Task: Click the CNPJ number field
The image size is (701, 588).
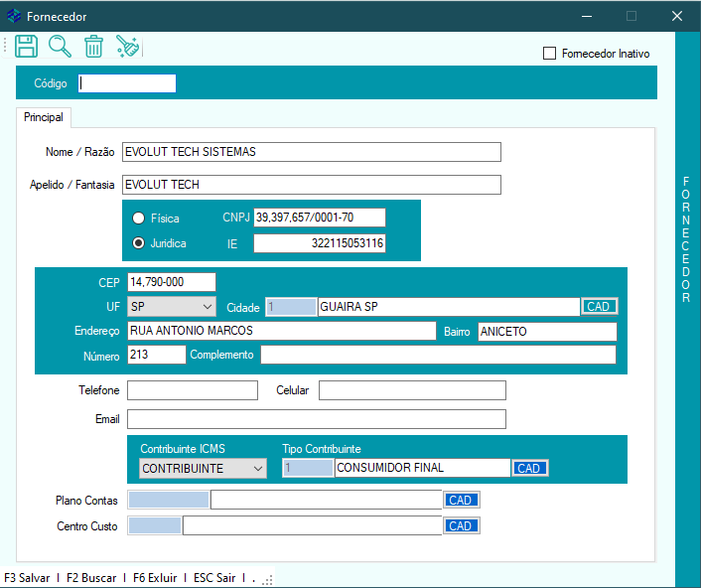Action: tap(319, 218)
